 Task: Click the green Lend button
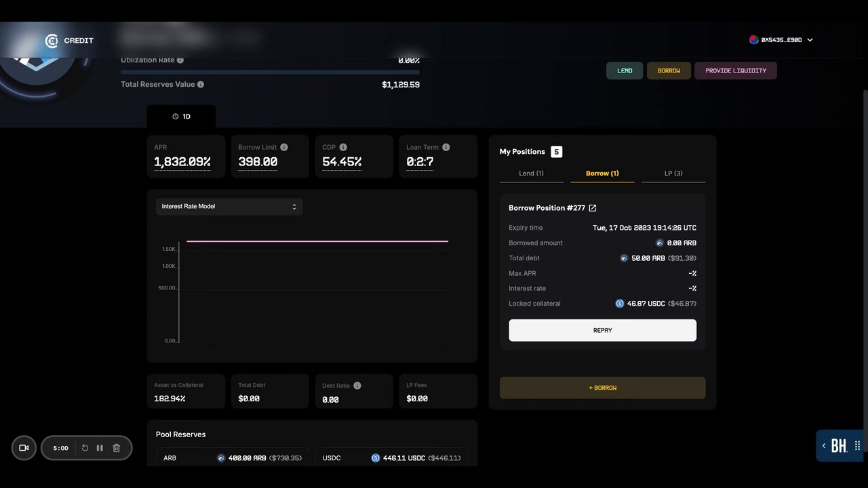click(625, 70)
